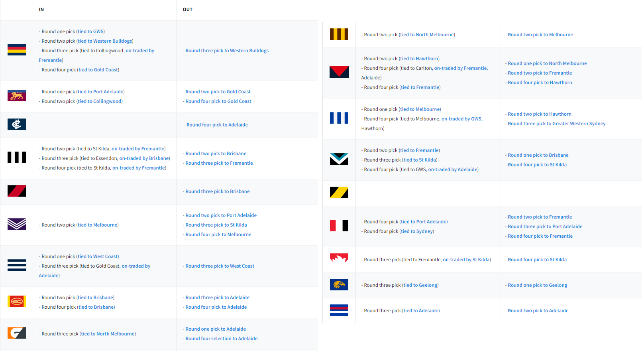Viewport: 644px width, 351px height.
Task: Click the Richmond yellow sash logo
Action: (x=339, y=193)
